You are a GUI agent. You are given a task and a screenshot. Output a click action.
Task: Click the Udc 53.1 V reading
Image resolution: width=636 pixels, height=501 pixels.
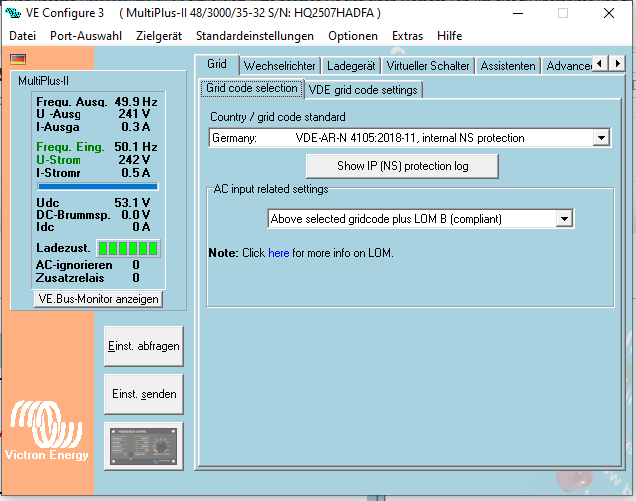(93, 202)
